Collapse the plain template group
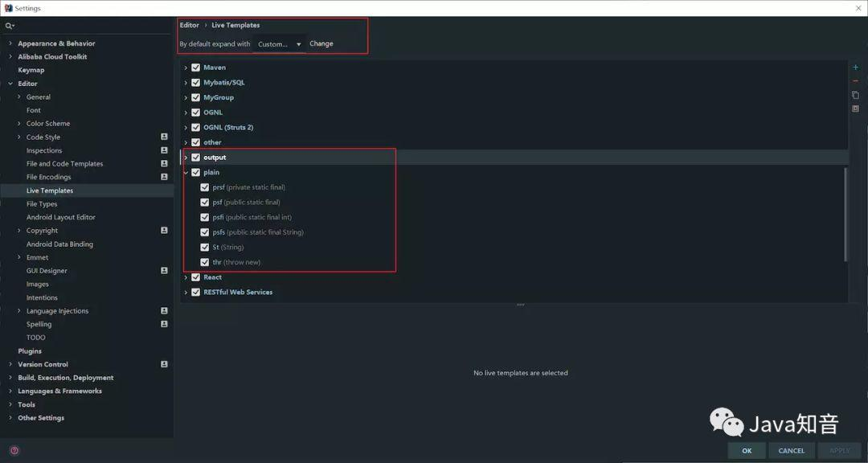This screenshot has width=868, height=463. coord(186,171)
